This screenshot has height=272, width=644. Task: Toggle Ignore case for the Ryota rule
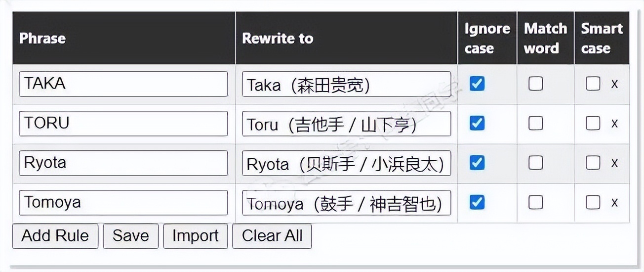477,163
